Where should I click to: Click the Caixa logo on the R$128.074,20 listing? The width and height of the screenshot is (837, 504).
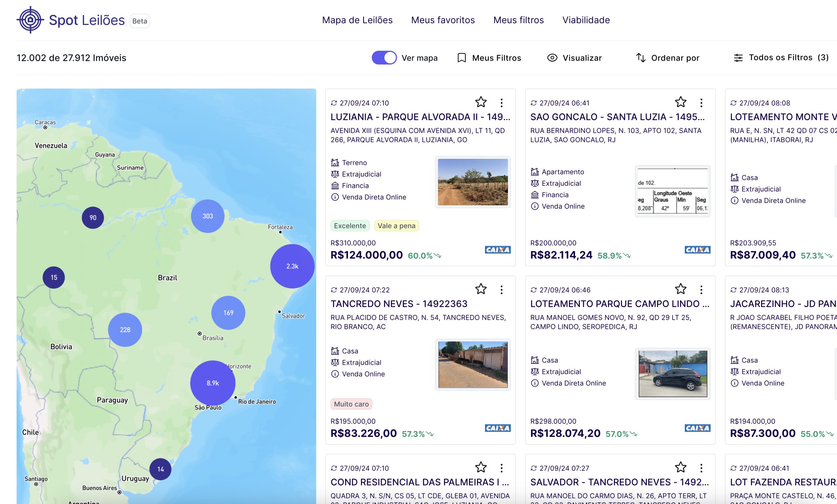pos(697,428)
